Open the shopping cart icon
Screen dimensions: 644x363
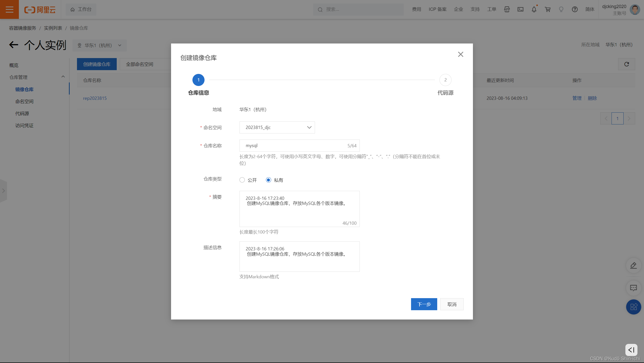pos(547,10)
